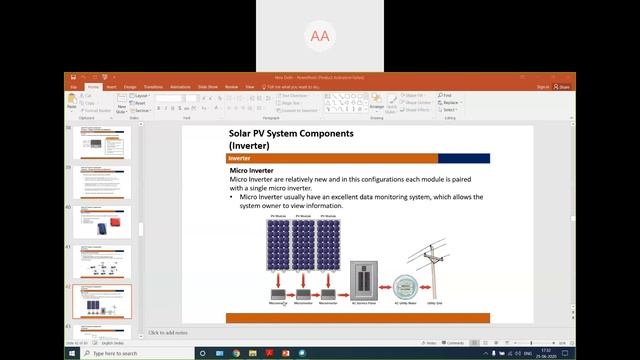
Task: Select the slide 42 thumbnail
Action: (102, 302)
